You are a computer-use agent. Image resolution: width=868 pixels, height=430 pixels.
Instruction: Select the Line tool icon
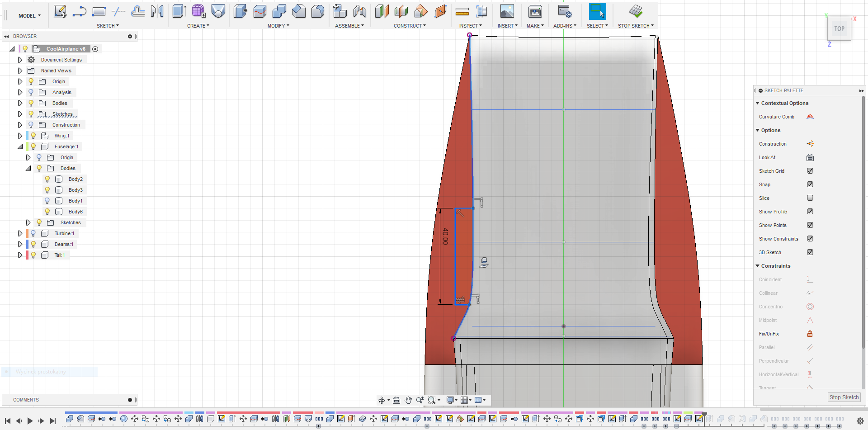[79, 11]
